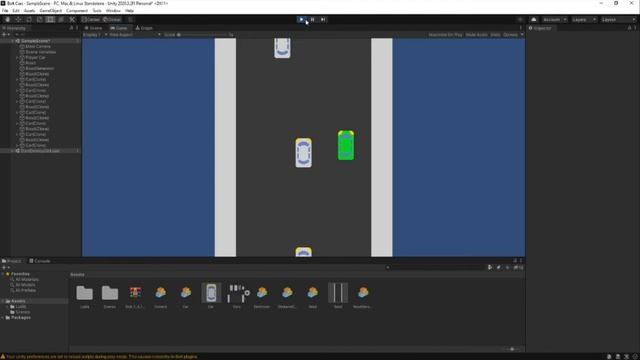Open the Cloud services icon
Viewport: 640px width, 360px height.
click(x=533, y=19)
